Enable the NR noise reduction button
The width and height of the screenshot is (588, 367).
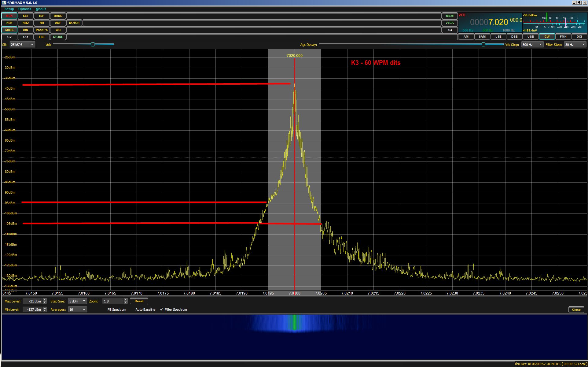tap(42, 23)
